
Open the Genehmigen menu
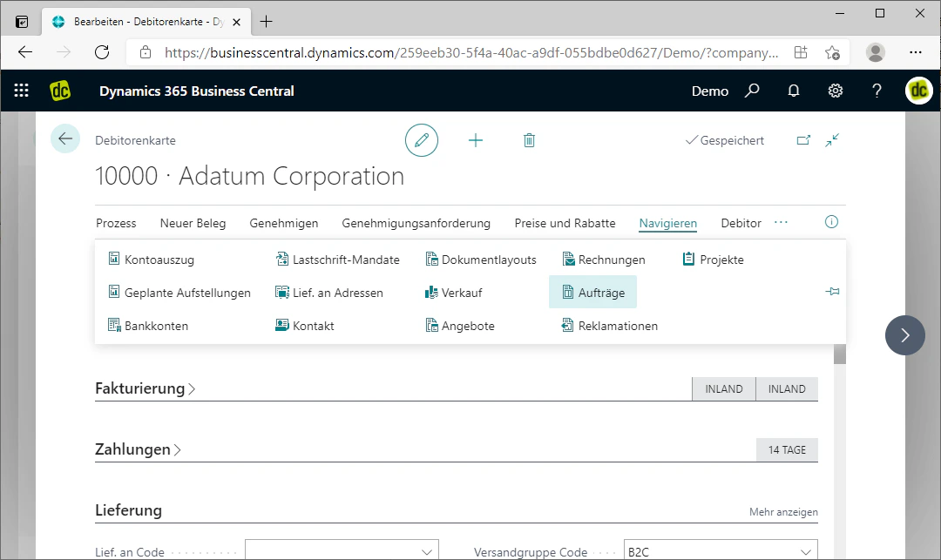(x=284, y=223)
